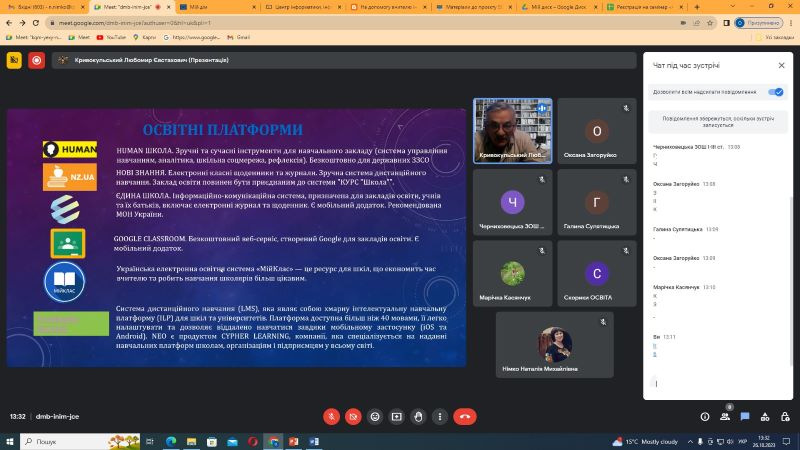Bookmark this page with the star icon
The image size is (800, 450).
click(x=710, y=23)
